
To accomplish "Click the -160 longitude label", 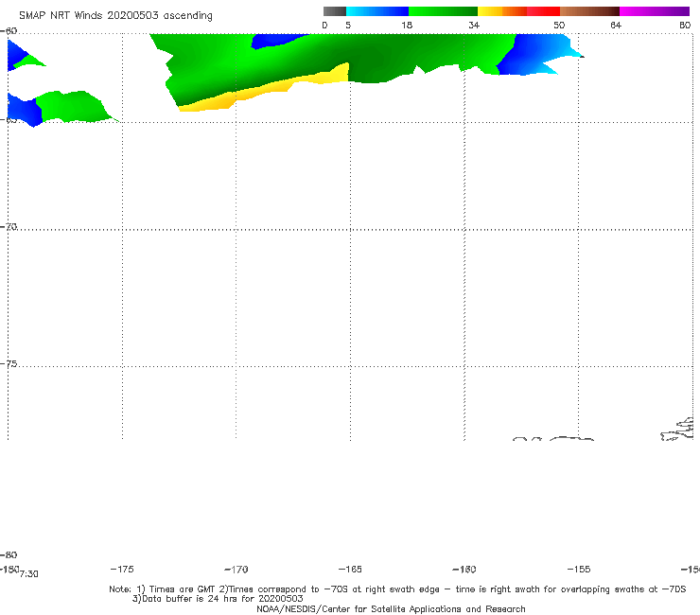I will click(x=464, y=569).
